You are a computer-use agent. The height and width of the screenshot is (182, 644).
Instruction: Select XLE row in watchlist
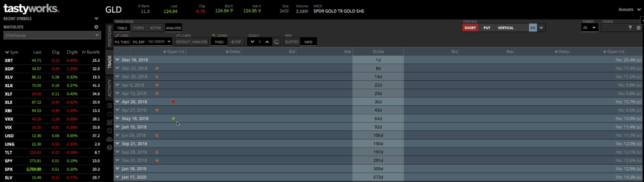[x=52, y=102]
